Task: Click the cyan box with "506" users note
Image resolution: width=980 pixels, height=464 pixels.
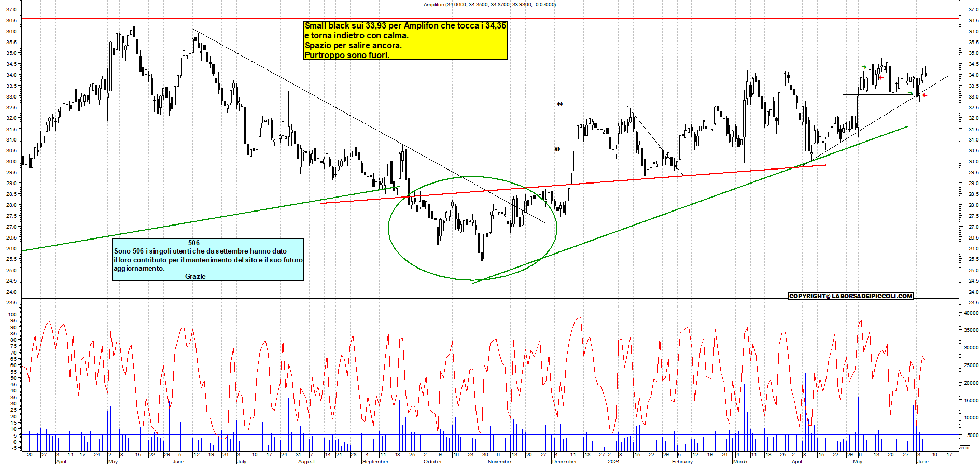Action: click(208, 259)
